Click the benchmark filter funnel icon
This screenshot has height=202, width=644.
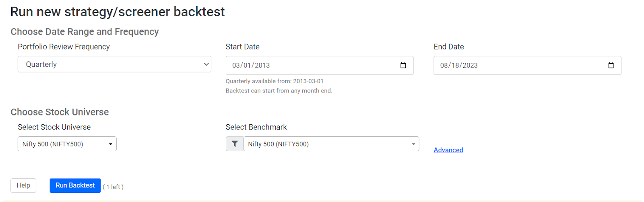point(235,144)
